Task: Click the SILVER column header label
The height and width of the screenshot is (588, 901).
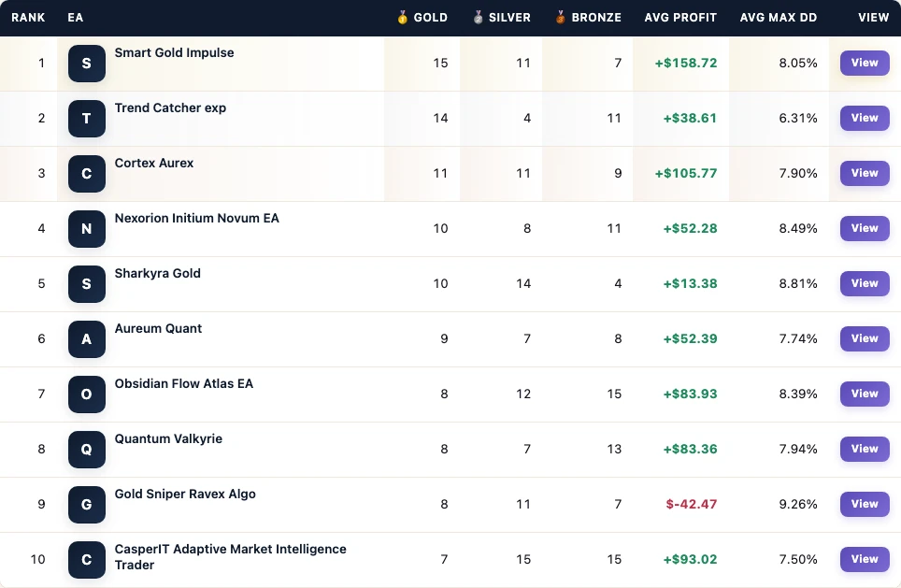Action: [509, 18]
